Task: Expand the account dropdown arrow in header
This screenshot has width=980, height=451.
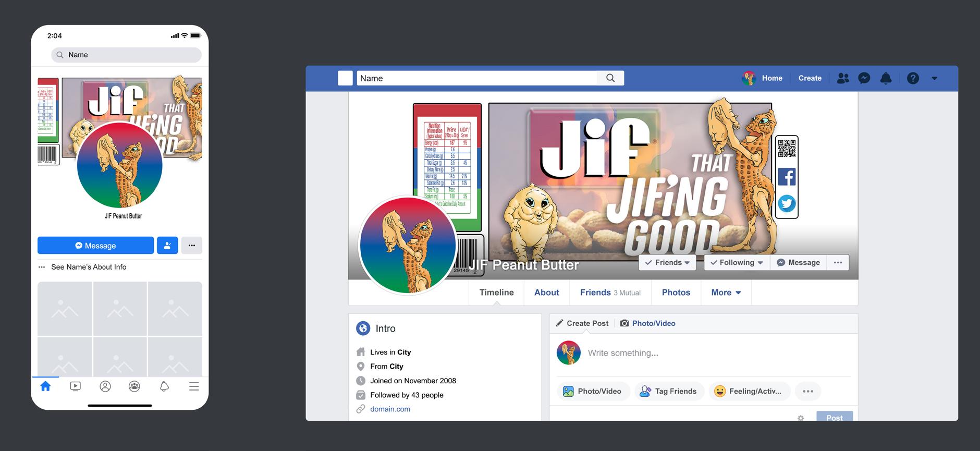Action: tap(934, 78)
